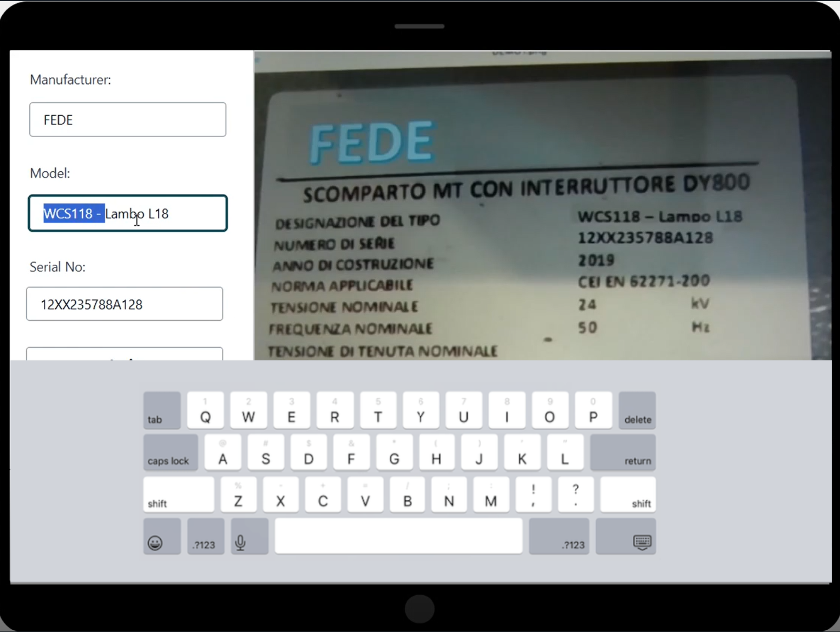Viewport: 840px width, 632px height.
Task: Click into the Model input field
Action: tap(128, 213)
